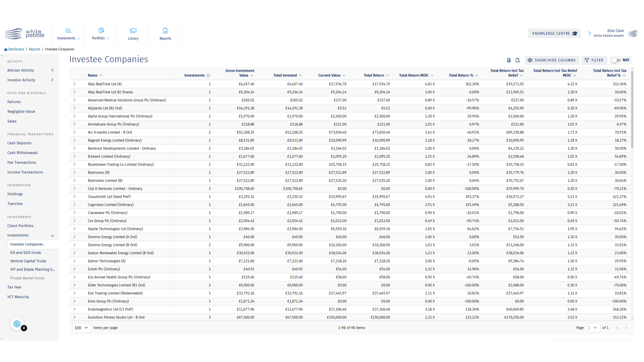Click the Filter button
Viewport: 644px width, 362px height.
594,60
